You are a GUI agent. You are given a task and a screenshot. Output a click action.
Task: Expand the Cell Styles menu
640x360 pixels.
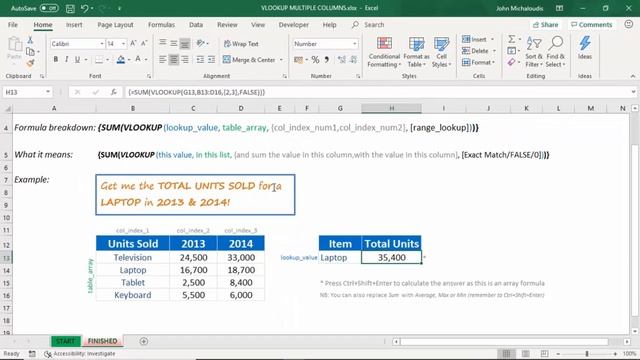[x=441, y=52]
